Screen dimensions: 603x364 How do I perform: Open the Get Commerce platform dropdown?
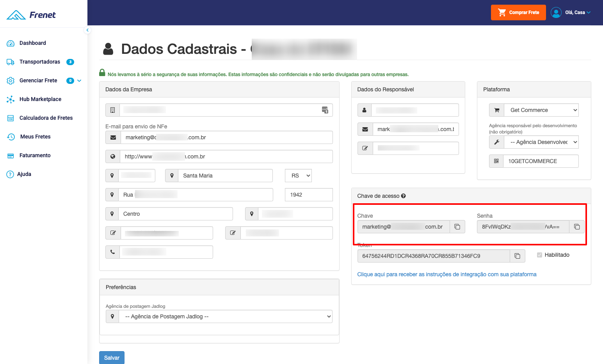(541, 110)
